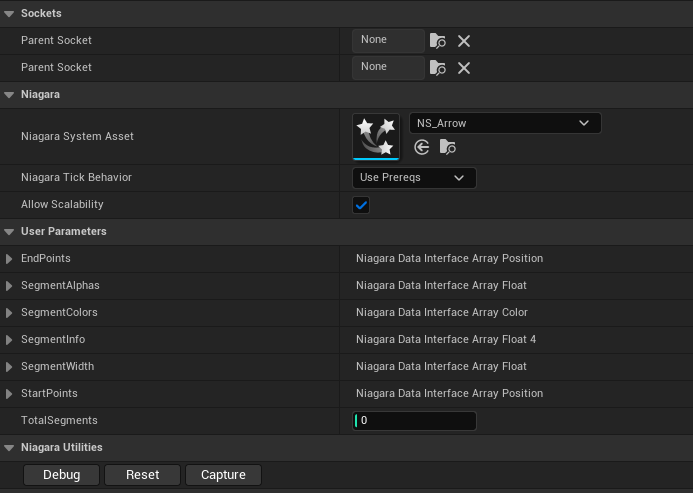
Task: Collapse the Niagara Utilities section
Action: [x=9, y=448]
